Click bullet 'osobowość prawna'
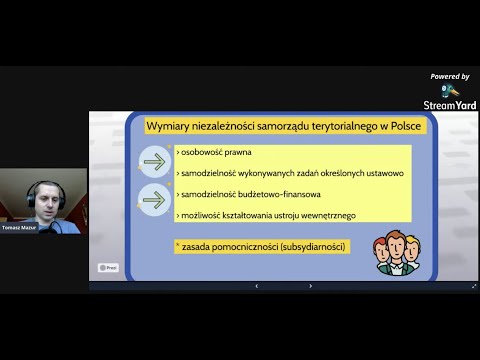Viewport: 480px width, 360px height. pos(216,152)
